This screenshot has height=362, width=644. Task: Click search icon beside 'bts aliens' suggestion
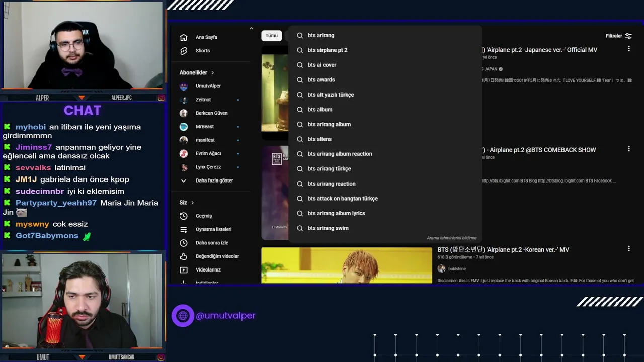300,139
